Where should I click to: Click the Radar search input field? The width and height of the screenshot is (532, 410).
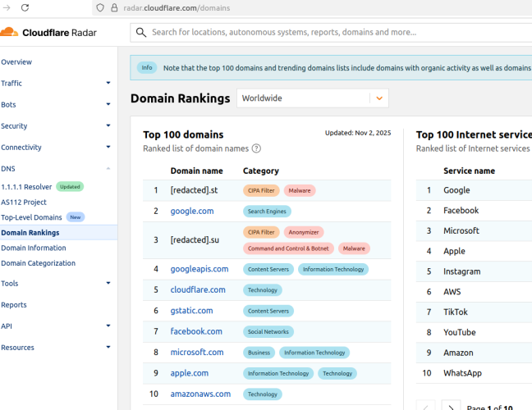click(328, 33)
